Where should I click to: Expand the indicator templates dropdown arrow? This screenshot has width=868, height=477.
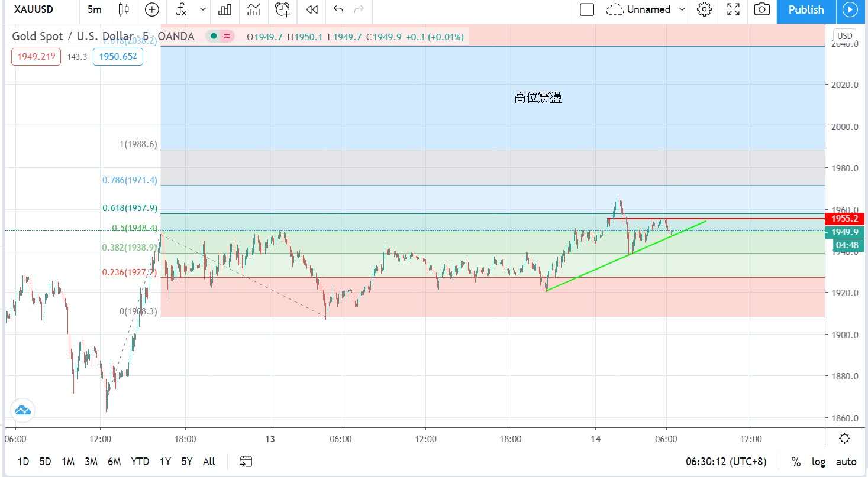tap(203, 9)
